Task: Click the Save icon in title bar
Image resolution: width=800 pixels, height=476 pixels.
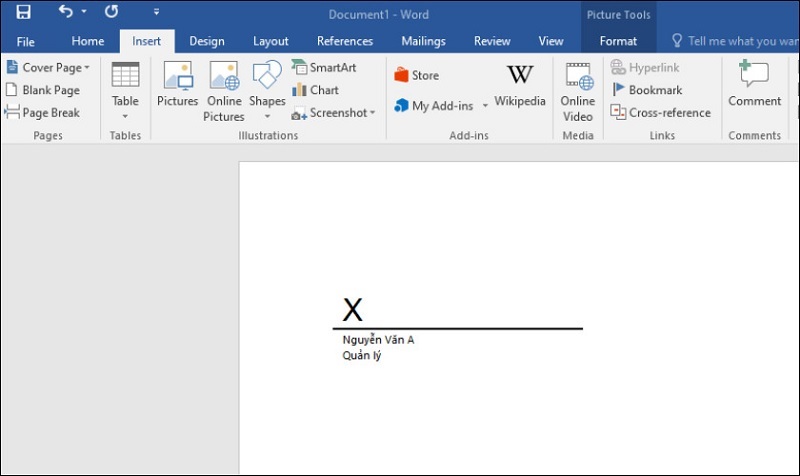Action: [23, 13]
